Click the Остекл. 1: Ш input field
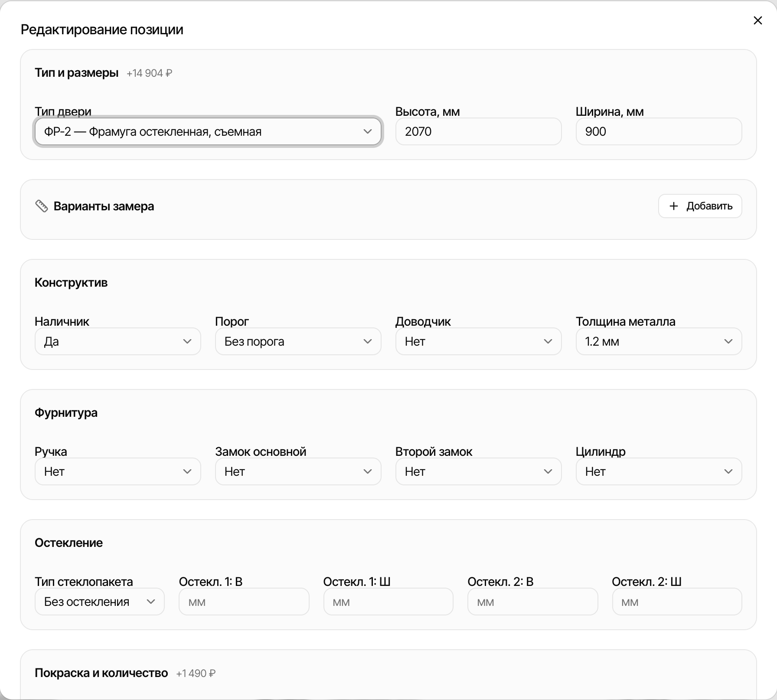 388,602
